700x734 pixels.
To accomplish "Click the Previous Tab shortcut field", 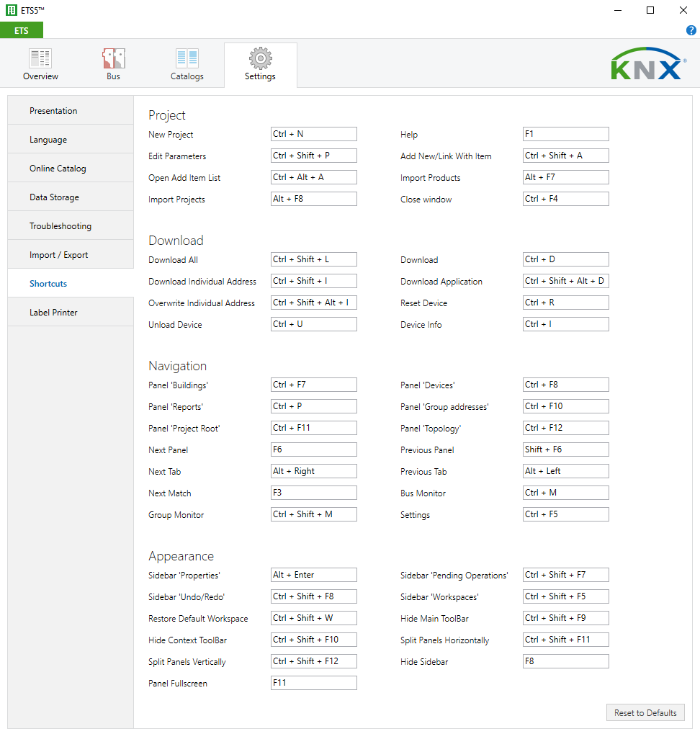I will tap(566, 471).
